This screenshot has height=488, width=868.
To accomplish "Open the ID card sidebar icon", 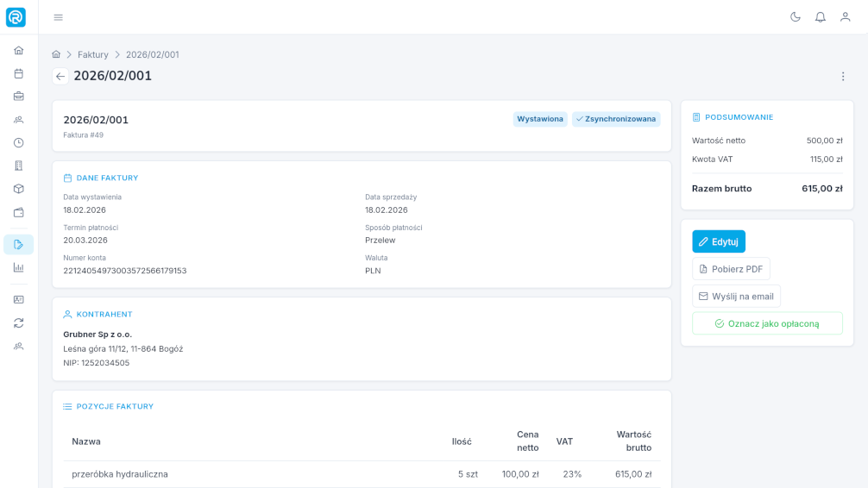I will tap(19, 299).
